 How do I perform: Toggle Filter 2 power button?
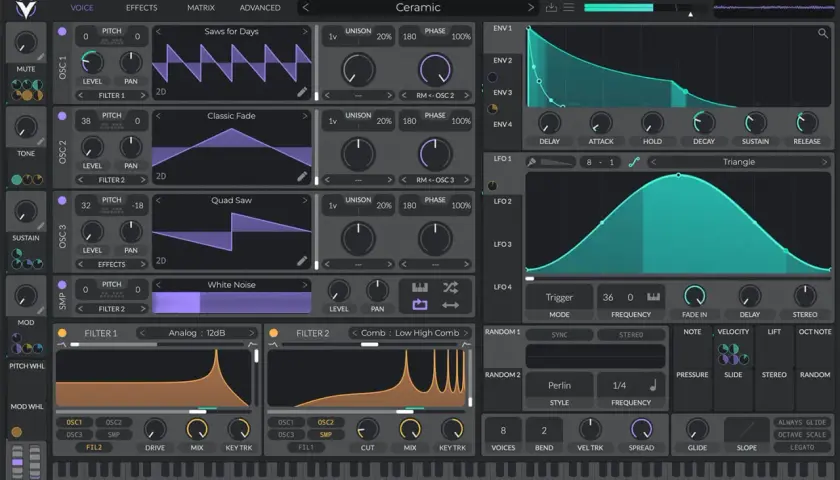point(274,333)
